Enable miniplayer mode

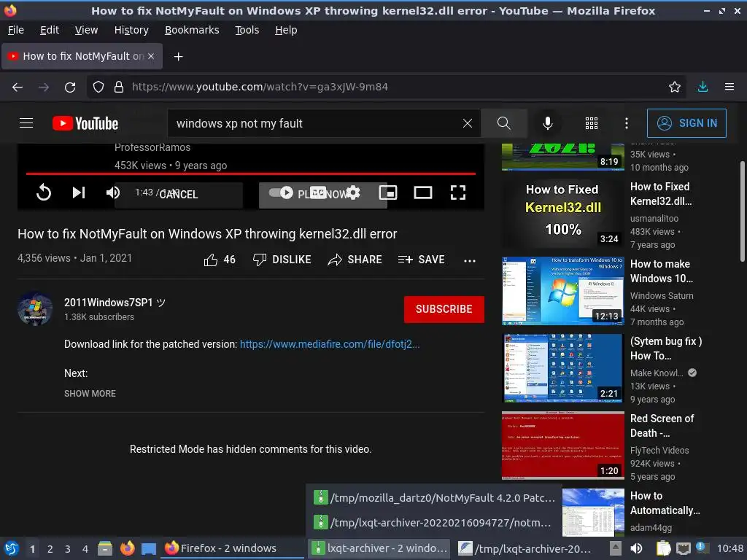coord(388,192)
